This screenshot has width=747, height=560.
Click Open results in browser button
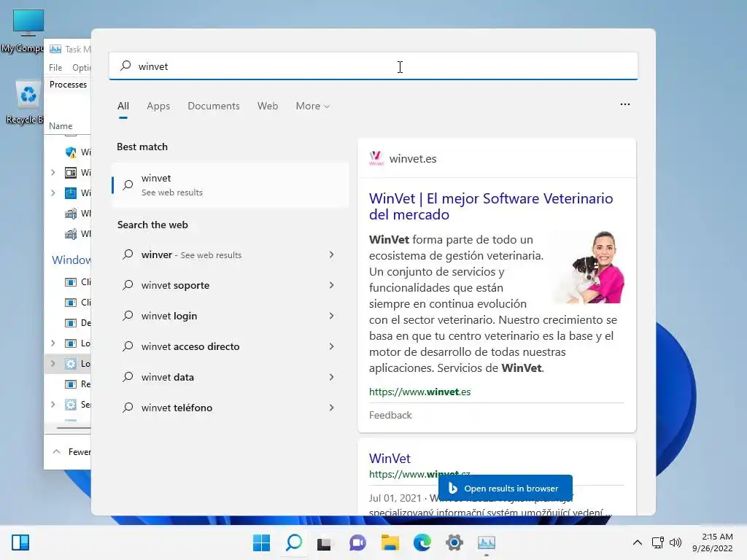pos(506,488)
